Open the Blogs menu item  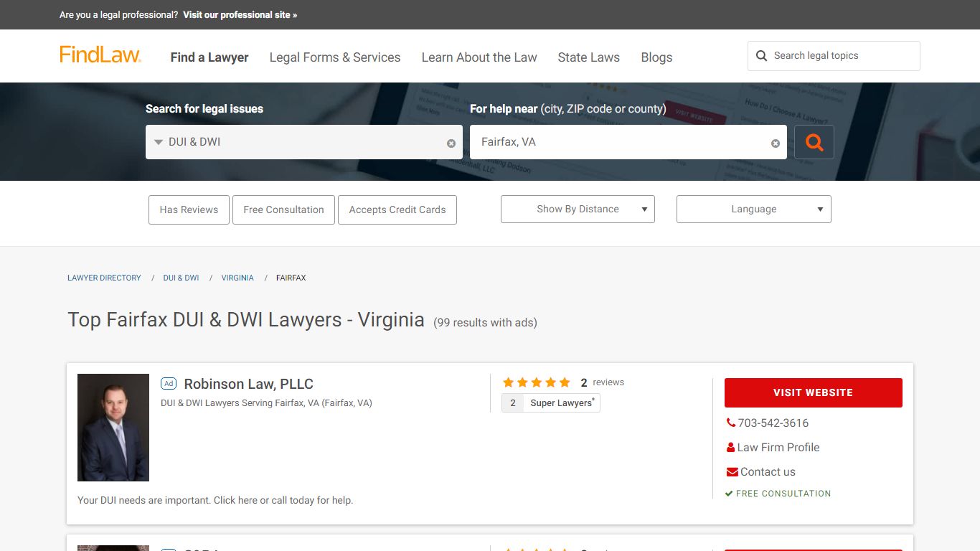coord(656,57)
